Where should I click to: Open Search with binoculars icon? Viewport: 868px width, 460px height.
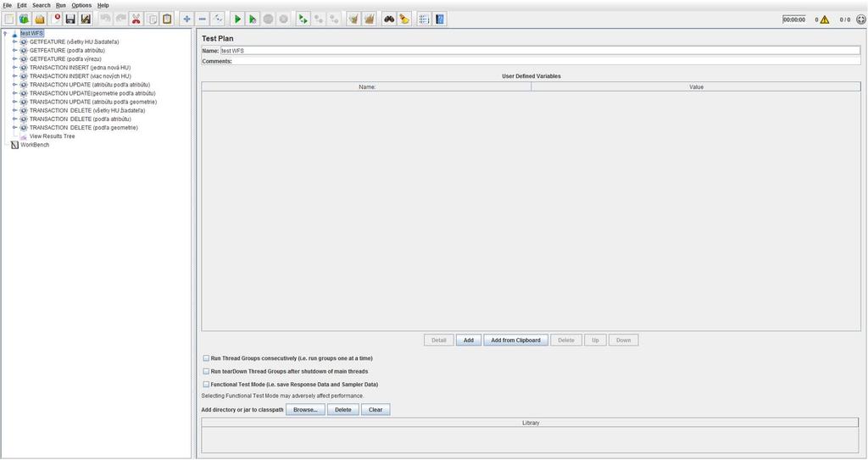pyautogui.click(x=389, y=19)
